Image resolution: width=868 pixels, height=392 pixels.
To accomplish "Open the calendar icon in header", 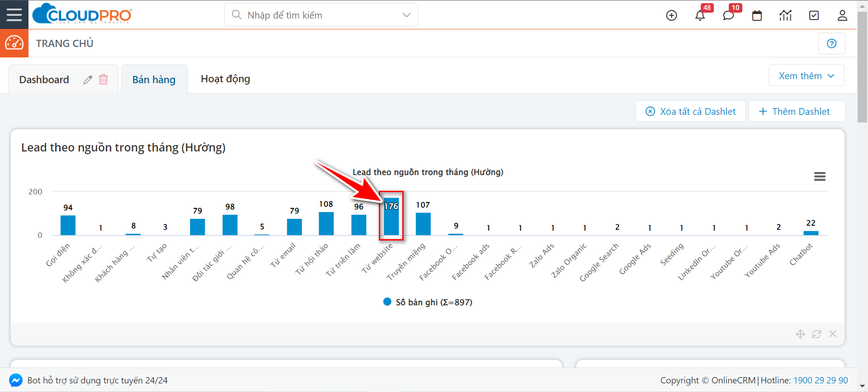I will (757, 15).
